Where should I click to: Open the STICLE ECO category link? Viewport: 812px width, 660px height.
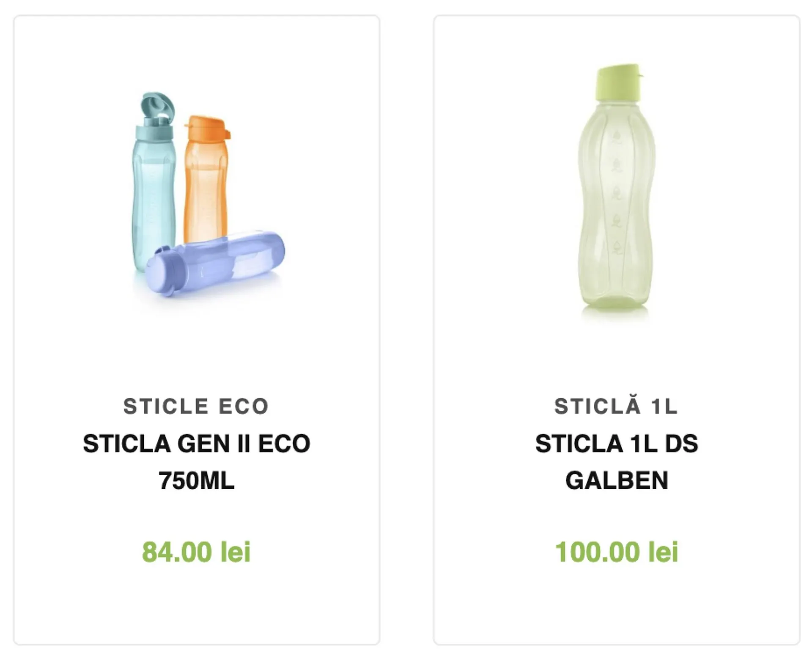196,406
